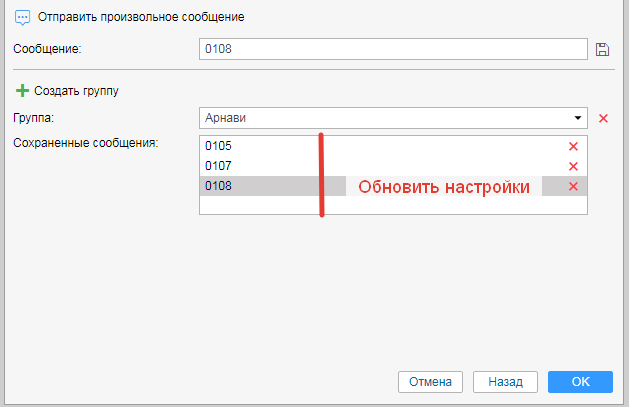Click the empty row below 0108

(x=392, y=205)
